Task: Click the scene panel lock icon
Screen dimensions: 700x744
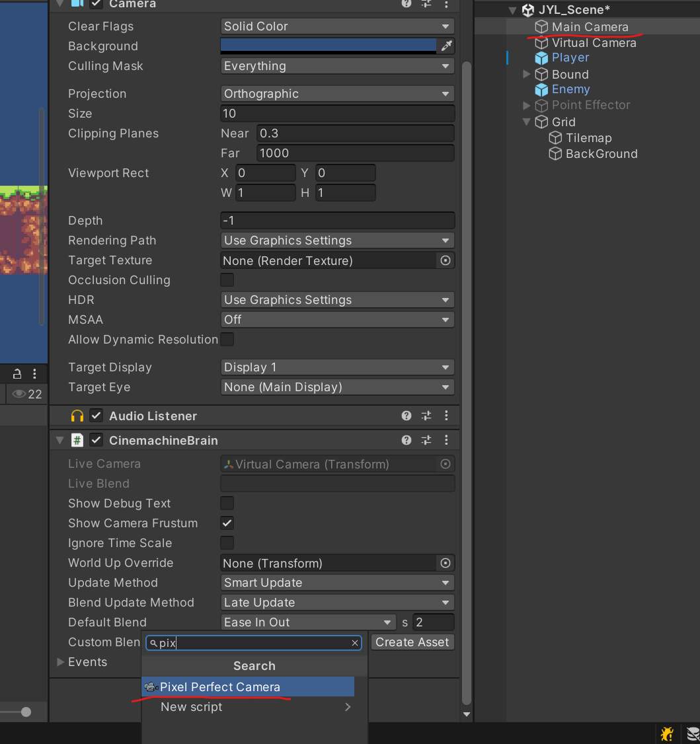Action: tap(17, 374)
